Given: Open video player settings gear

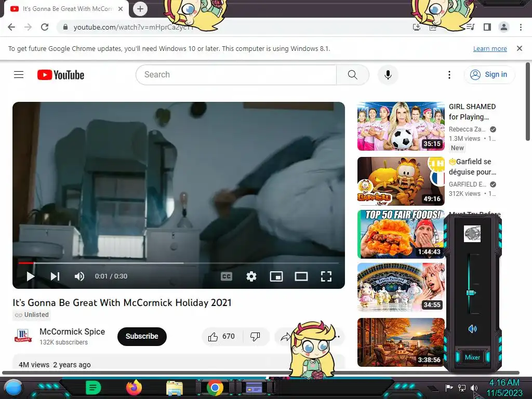Looking at the screenshot, I should 251,276.
